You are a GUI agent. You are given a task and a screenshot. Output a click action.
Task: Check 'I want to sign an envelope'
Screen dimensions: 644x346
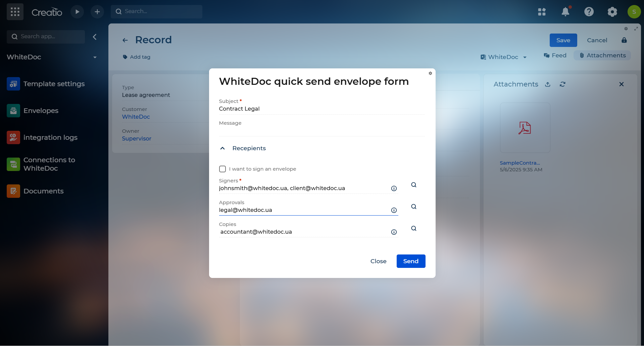222,169
